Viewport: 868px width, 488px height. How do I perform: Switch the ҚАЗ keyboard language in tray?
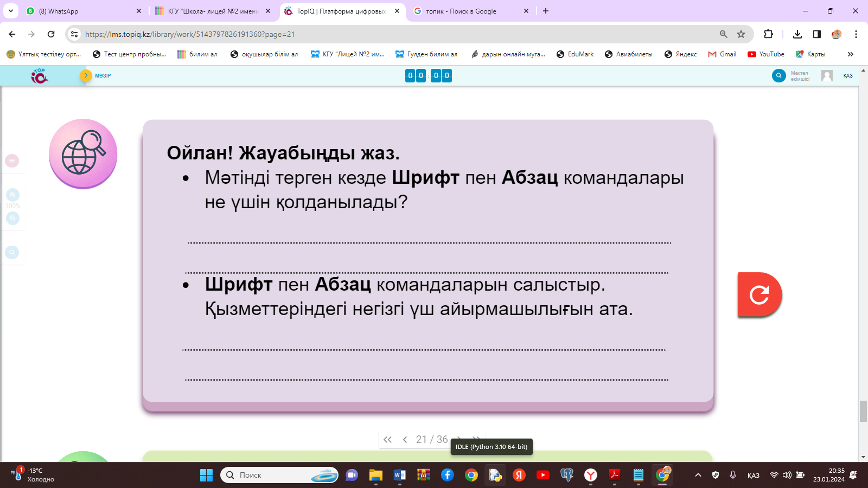[754, 476]
